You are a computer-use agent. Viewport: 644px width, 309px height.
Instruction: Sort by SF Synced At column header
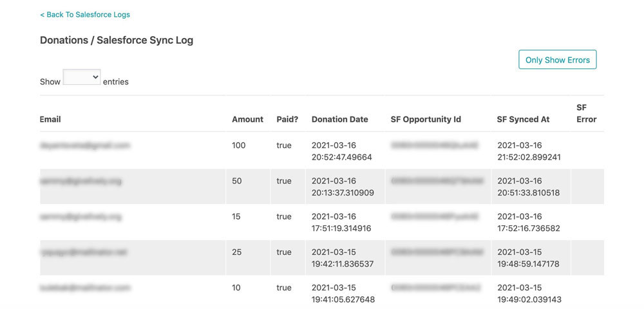coord(523,119)
